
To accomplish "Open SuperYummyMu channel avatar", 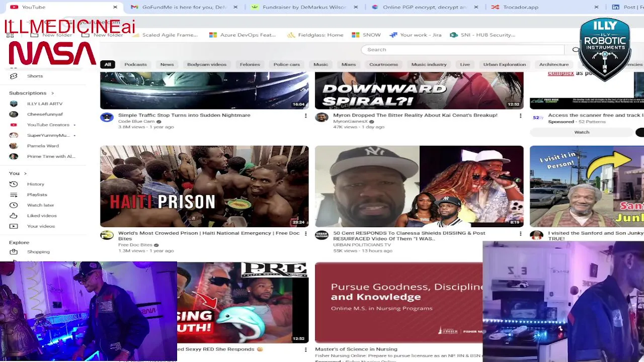I will [14, 135].
